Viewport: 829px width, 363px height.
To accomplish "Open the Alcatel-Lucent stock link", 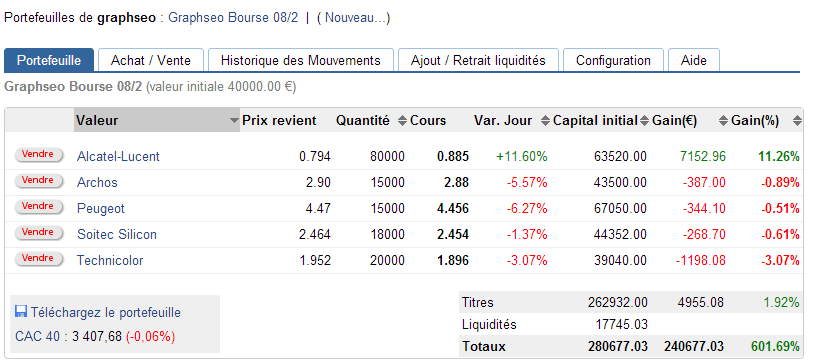I will 118,156.
